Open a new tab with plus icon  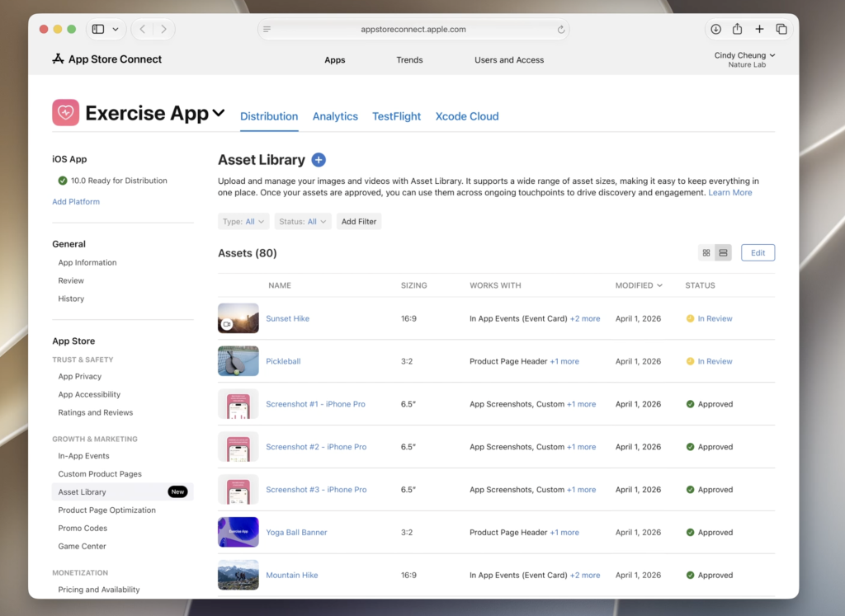pyautogui.click(x=759, y=29)
